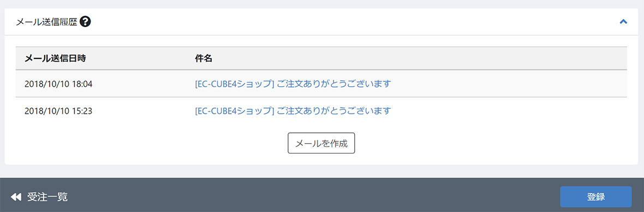
Task: Select the 2018/10/10 15:23 date cell
Action: 58,110
